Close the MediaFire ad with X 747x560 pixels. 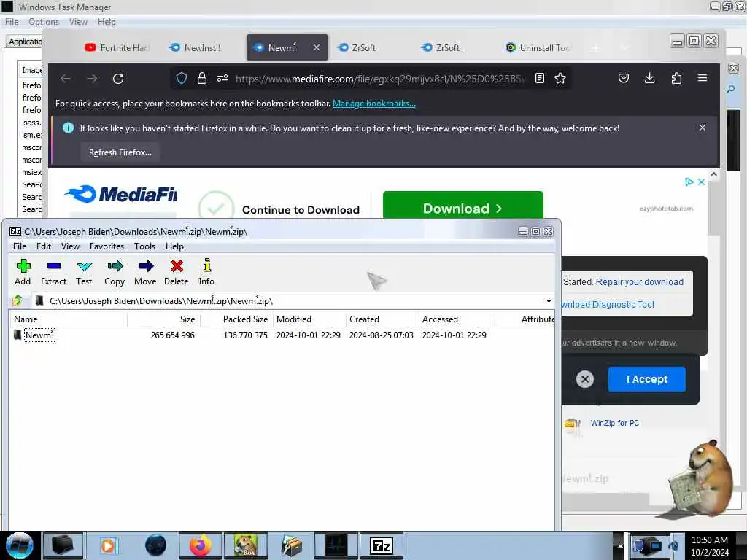click(701, 182)
